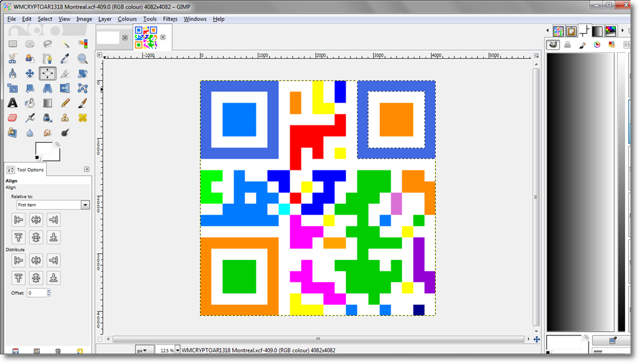Open the Tool Options tab configuration menu

[87, 169]
